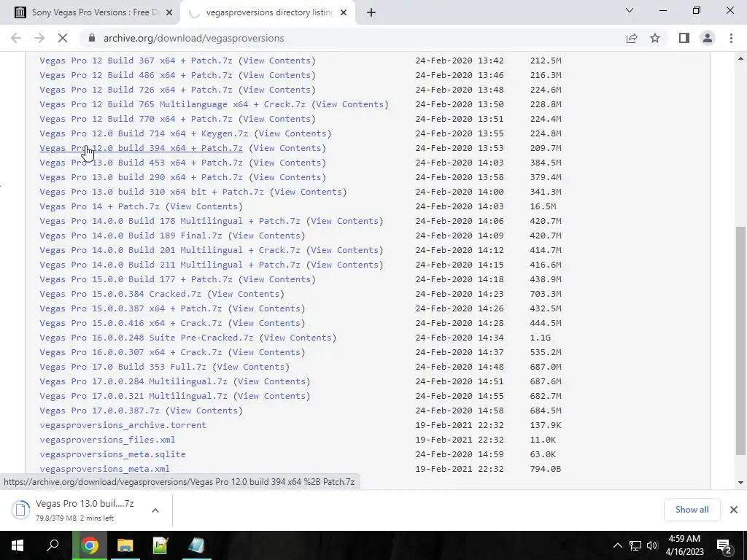Viewport: 747px width, 560px height.
Task: Close the vegasproversions directory listing tab
Action: click(x=344, y=12)
